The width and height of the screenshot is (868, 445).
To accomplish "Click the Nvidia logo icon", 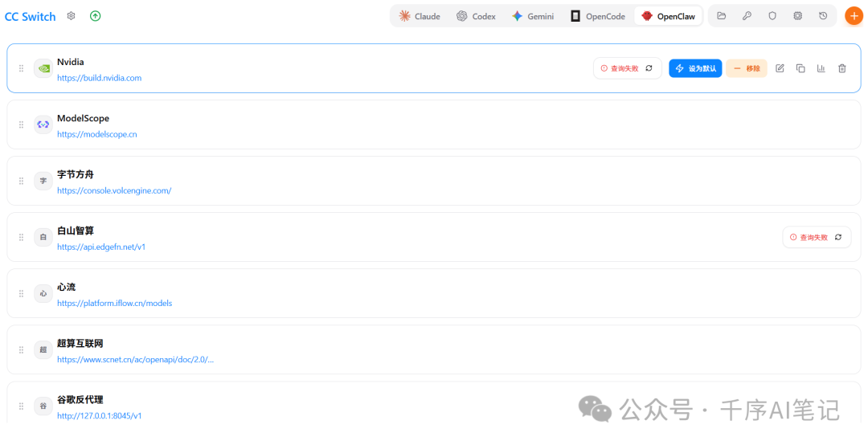I will pyautogui.click(x=43, y=68).
